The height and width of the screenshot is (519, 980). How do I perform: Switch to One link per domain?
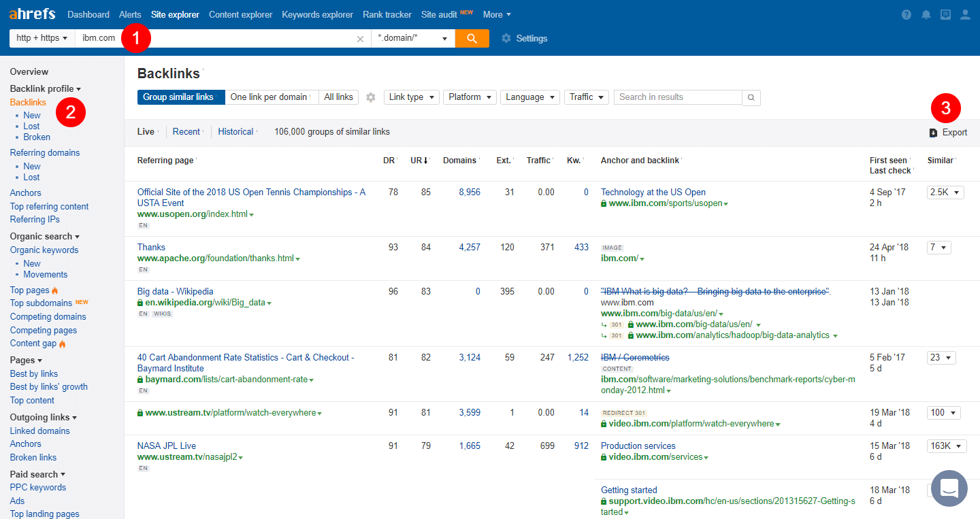coord(269,97)
